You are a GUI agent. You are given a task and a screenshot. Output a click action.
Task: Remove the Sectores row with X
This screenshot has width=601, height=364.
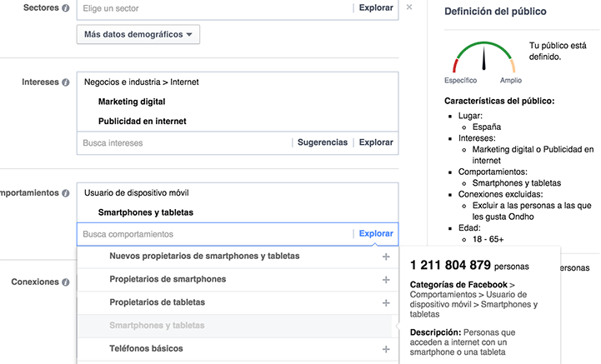point(409,7)
